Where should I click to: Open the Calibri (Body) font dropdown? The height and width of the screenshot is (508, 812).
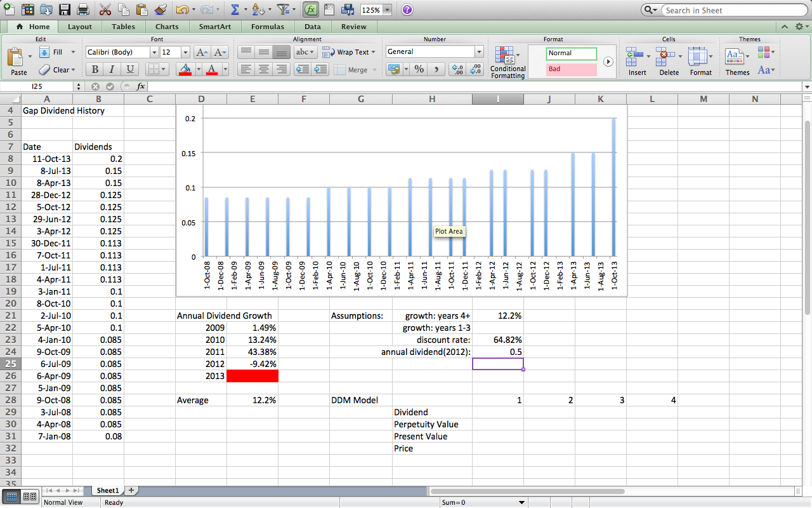pos(153,52)
